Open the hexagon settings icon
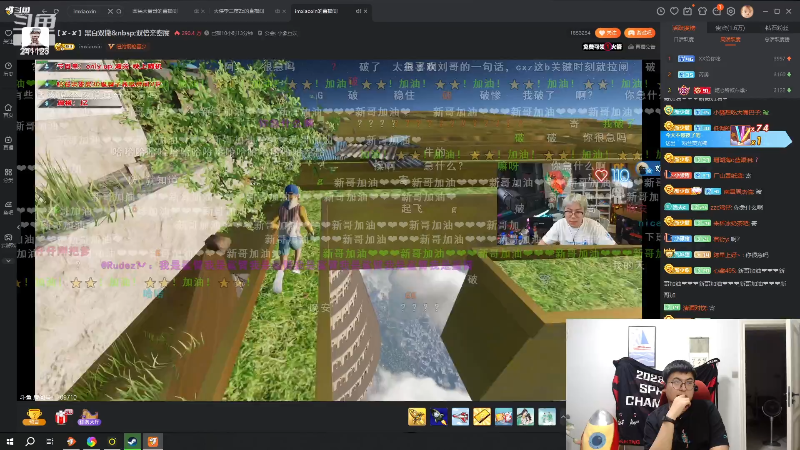The height and width of the screenshot is (450, 800). click(x=731, y=11)
